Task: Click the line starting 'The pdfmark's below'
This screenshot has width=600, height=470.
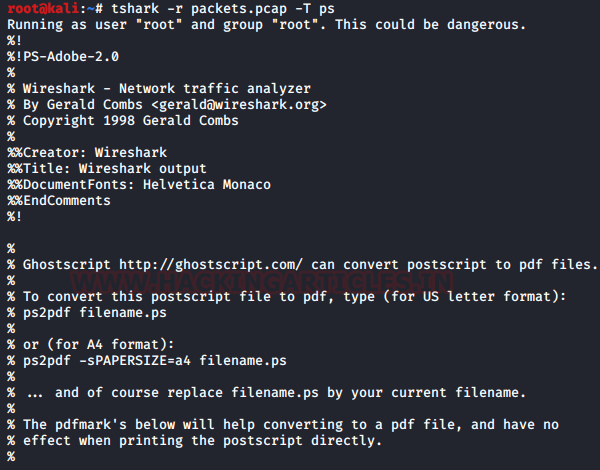Action: point(290,424)
